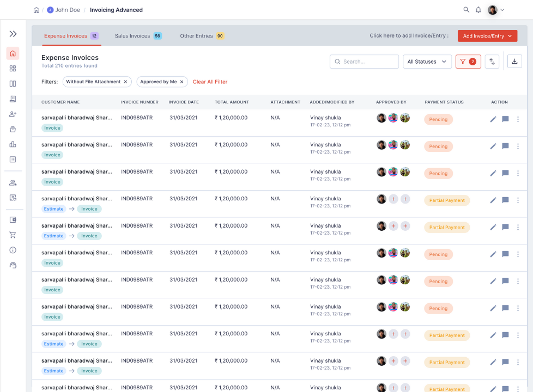The image size is (533, 392).
Task: Remove the Approved by Me filter
Action: (x=182, y=82)
